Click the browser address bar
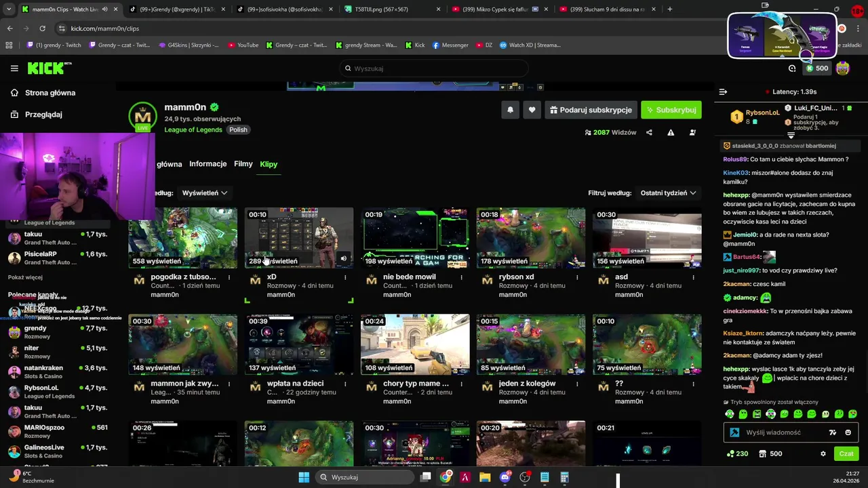The width and height of the screenshot is (868, 488). click(380, 28)
